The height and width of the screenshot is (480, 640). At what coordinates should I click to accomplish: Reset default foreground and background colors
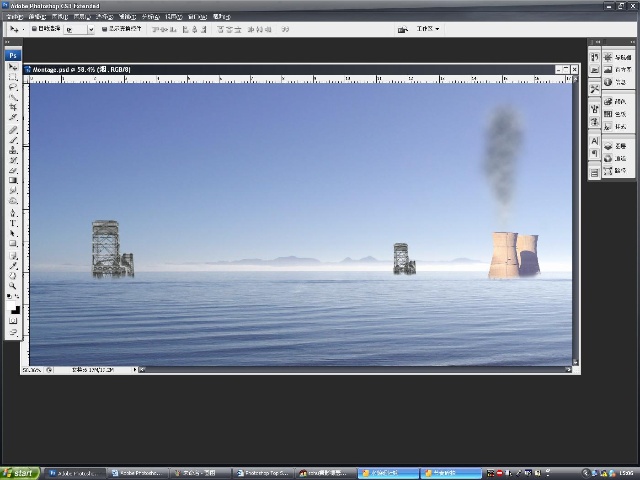pyautogui.click(x=9, y=296)
